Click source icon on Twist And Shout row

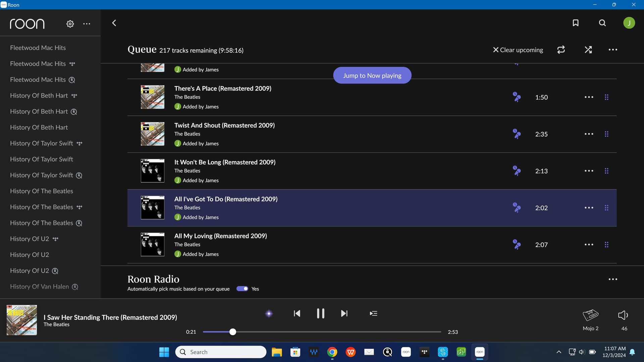(517, 134)
